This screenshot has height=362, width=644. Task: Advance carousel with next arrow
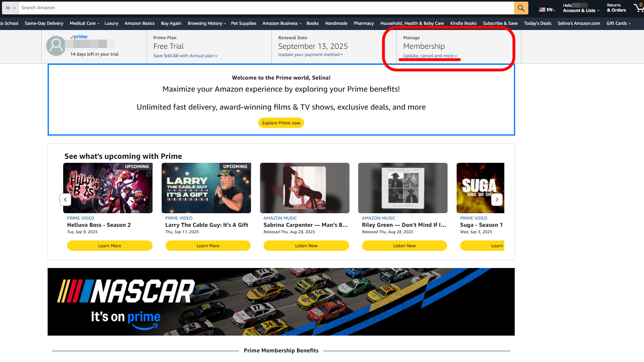[497, 199]
